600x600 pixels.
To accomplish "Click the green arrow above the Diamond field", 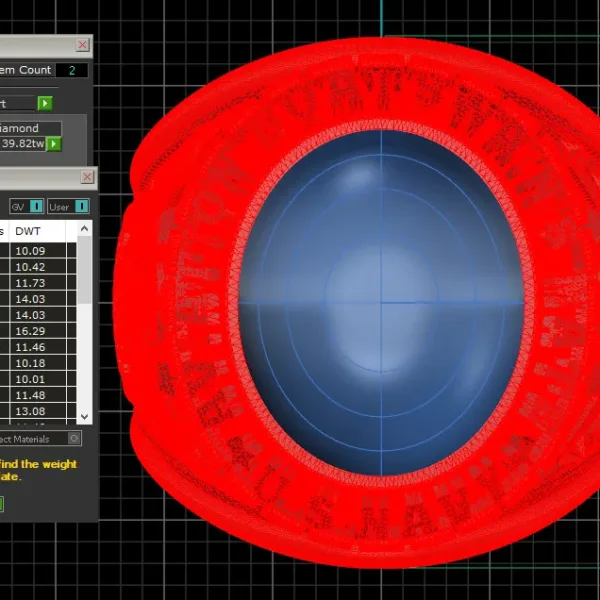I will pos(45,103).
